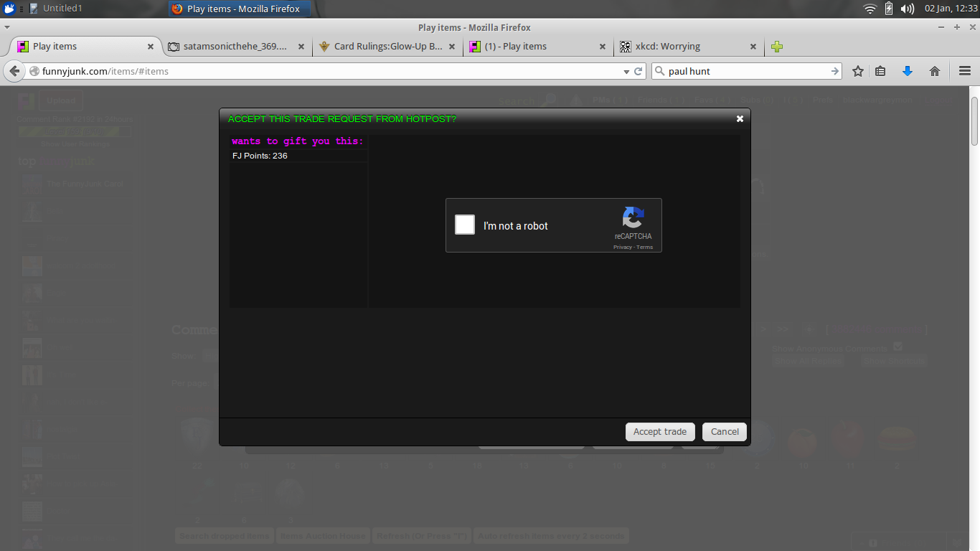The image size is (980, 551).
Task: Expand the URL bar history dropdown
Action: point(626,72)
